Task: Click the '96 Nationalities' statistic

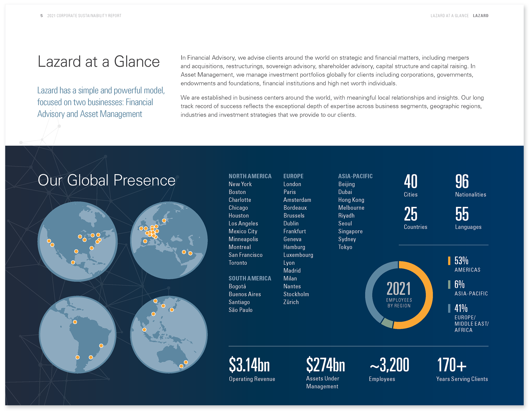Action: click(470, 185)
